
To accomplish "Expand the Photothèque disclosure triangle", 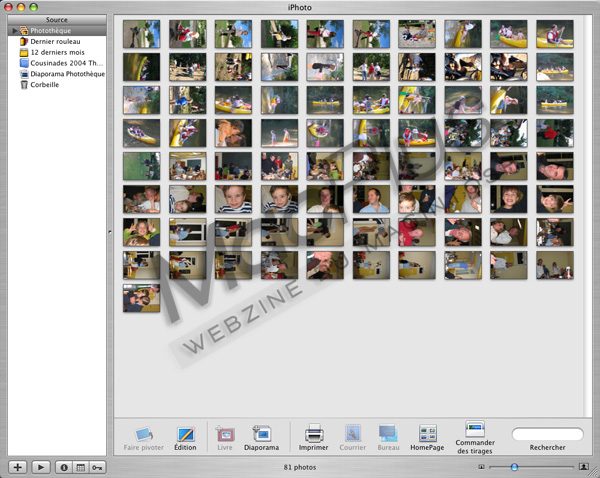I will [x=15, y=31].
